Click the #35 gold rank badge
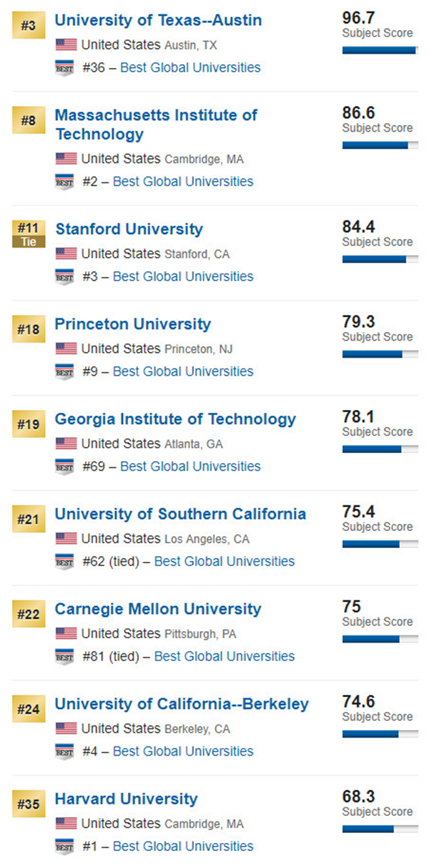Screen dimensions: 429x868 click(29, 804)
